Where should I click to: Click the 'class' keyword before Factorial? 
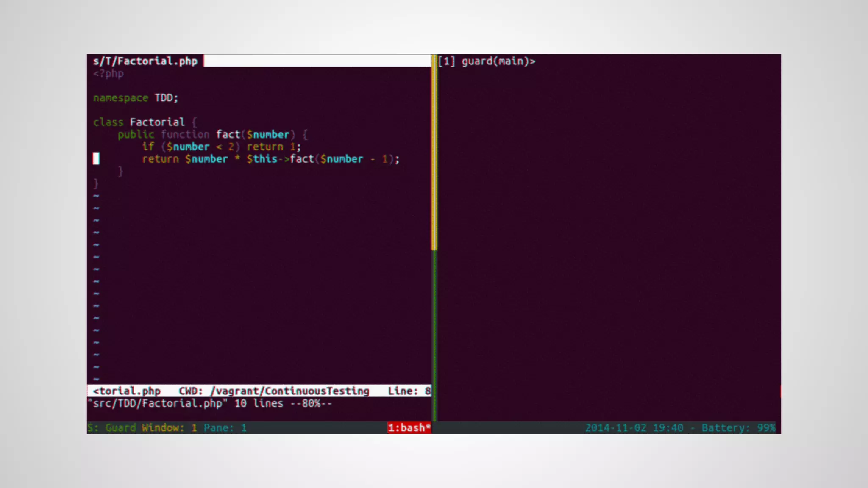(x=108, y=122)
